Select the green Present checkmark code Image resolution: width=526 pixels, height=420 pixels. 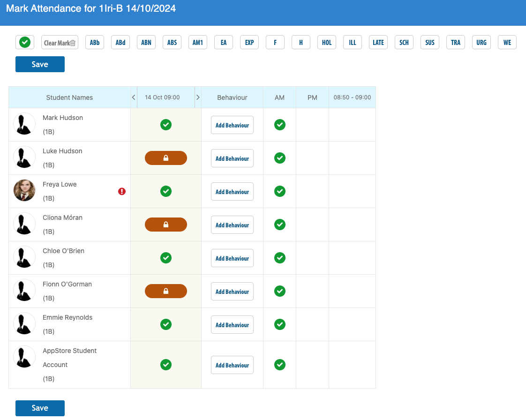click(x=25, y=42)
